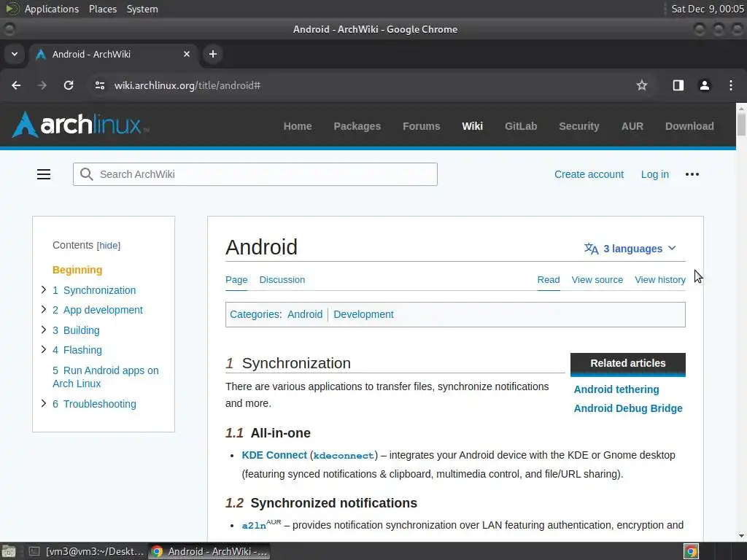Open Places menu

pyautogui.click(x=103, y=9)
